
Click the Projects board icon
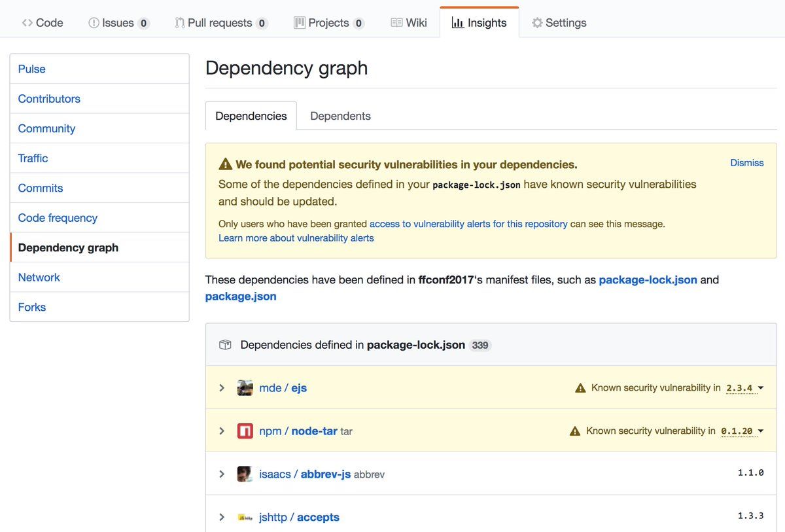click(x=299, y=23)
